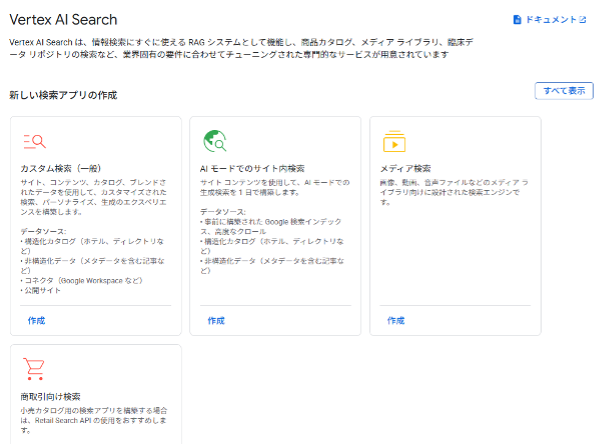Click the 新しい検索アプリの作成 section heading
Image resolution: width=604 pixels, height=444 pixels.
tap(63, 95)
